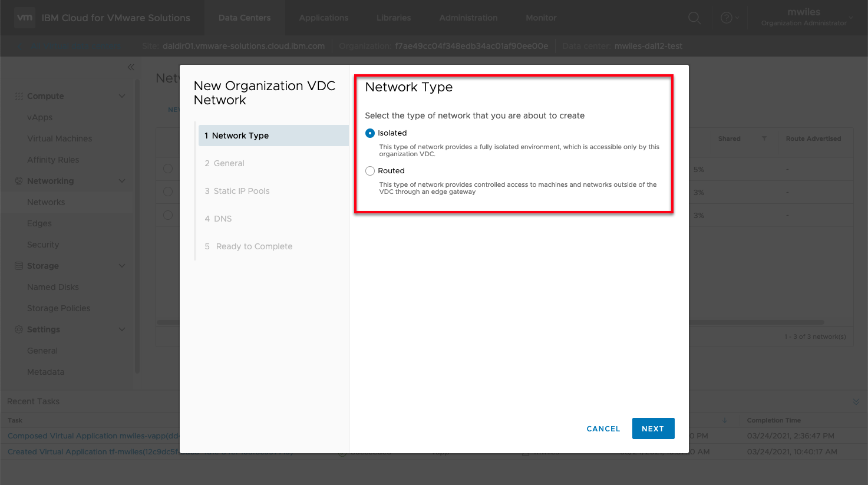Select the first network row radio
This screenshot has width=868, height=485.
168,169
